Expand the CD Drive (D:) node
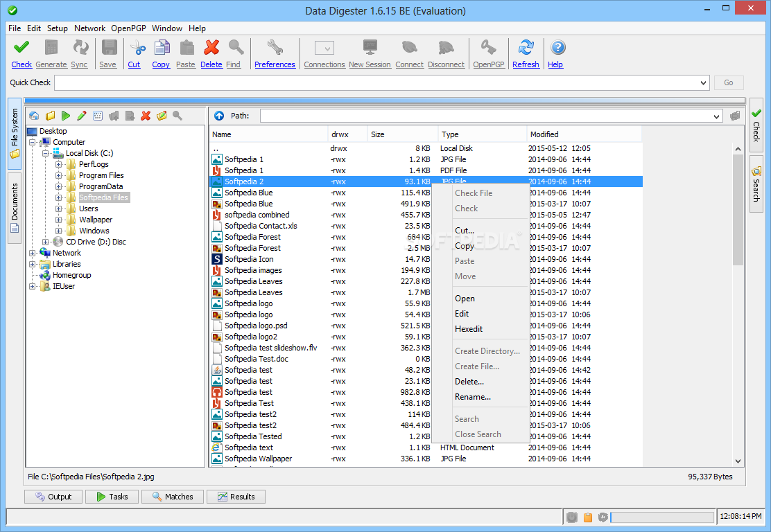Image resolution: width=771 pixels, height=532 pixels. point(45,242)
